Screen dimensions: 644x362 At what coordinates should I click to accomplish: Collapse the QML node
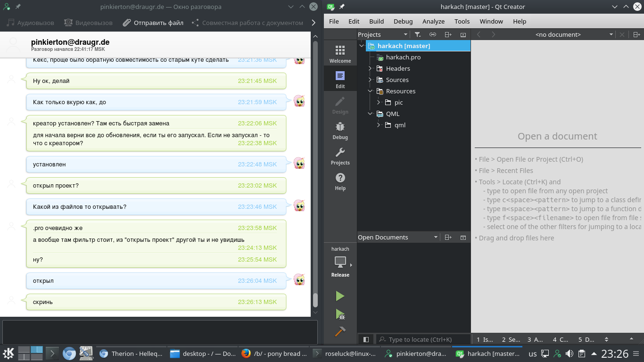point(370,114)
